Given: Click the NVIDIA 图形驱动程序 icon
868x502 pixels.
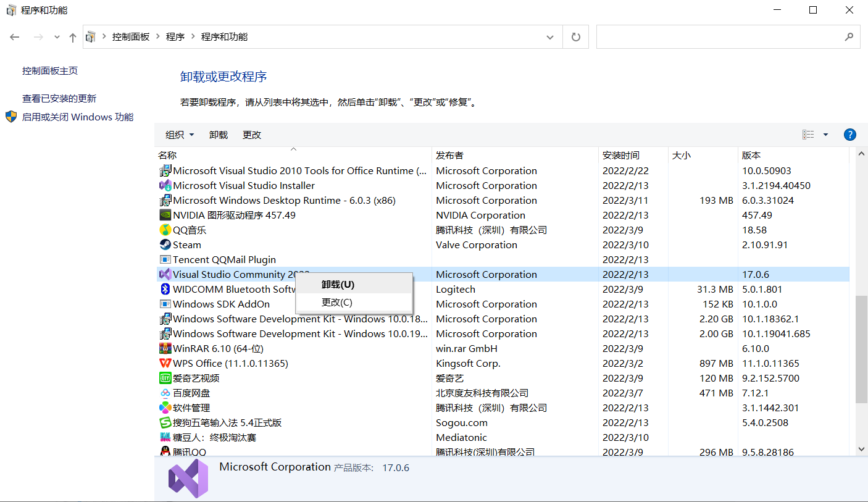Looking at the screenshot, I should 165,215.
